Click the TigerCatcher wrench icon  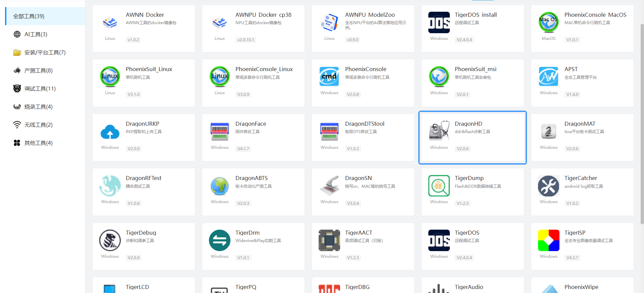pos(548,186)
